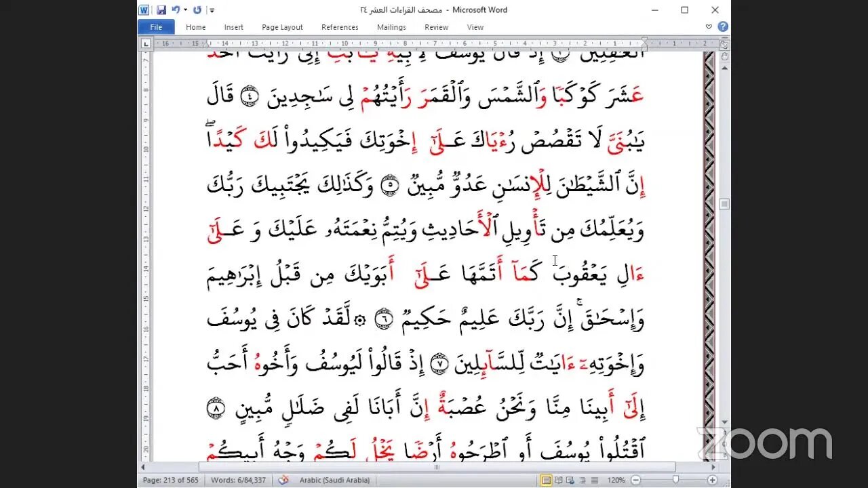
Task: Open the zoom dialog via 120% label
Action: point(616,480)
